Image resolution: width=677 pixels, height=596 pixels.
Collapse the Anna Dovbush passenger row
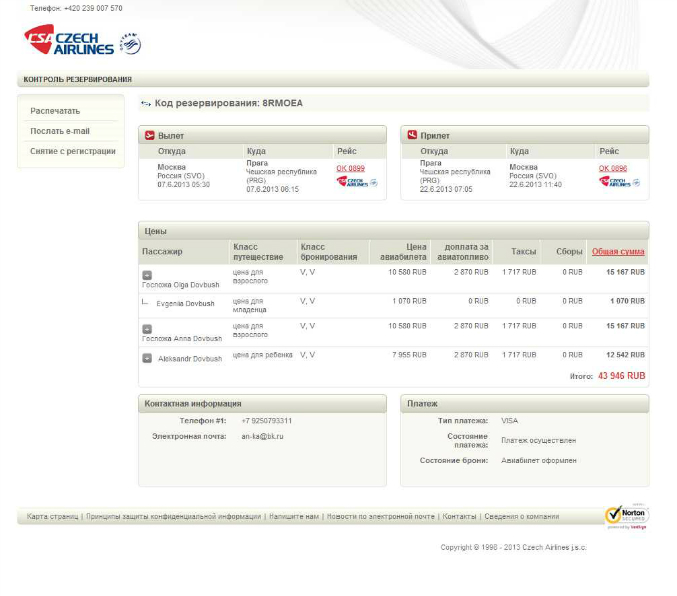click(147, 328)
